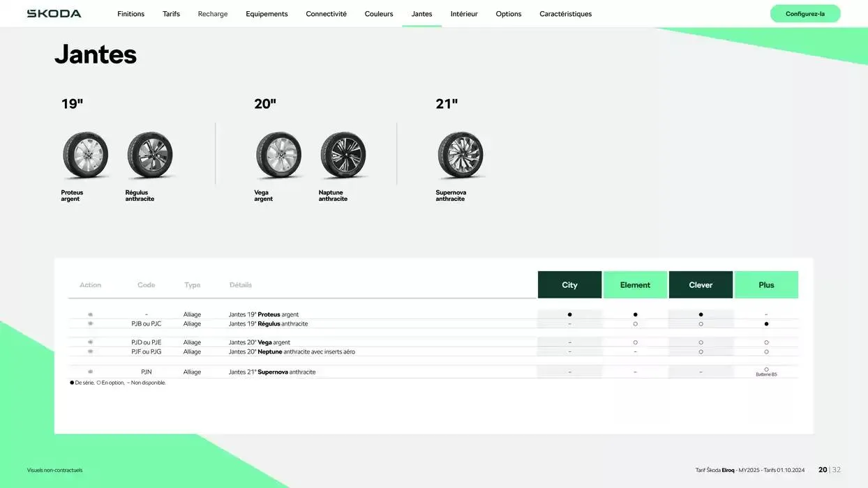Switch to the Couleurs tab

pyautogui.click(x=379, y=14)
